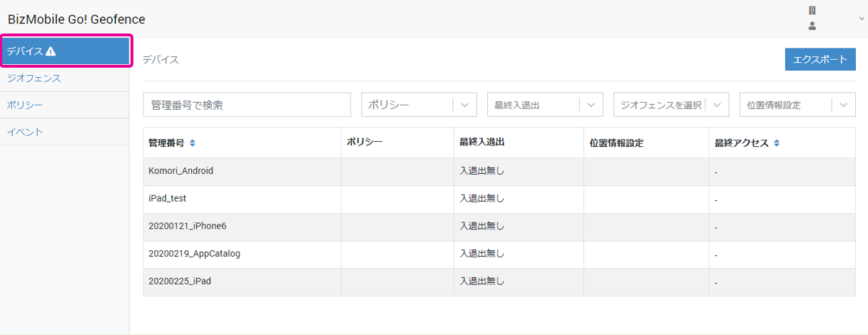
Task: Go to the ジオフェンス sidebar menu
Action: [x=34, y=78]
